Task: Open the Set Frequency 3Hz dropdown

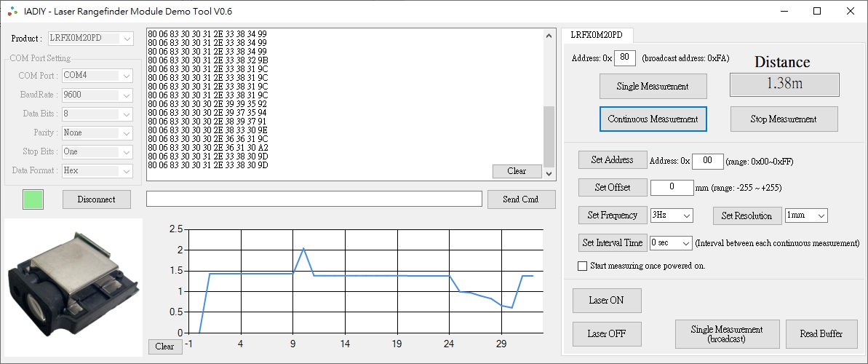Action: tap(672, 215)
